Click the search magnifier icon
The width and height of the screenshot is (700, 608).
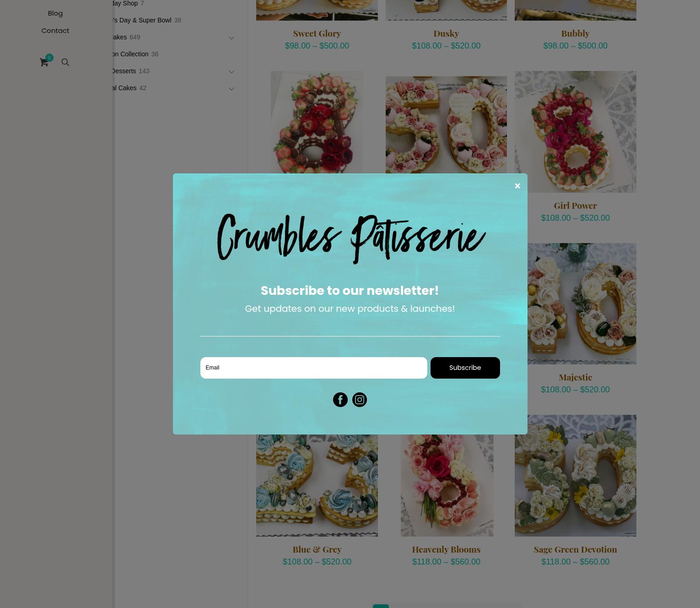65,62
